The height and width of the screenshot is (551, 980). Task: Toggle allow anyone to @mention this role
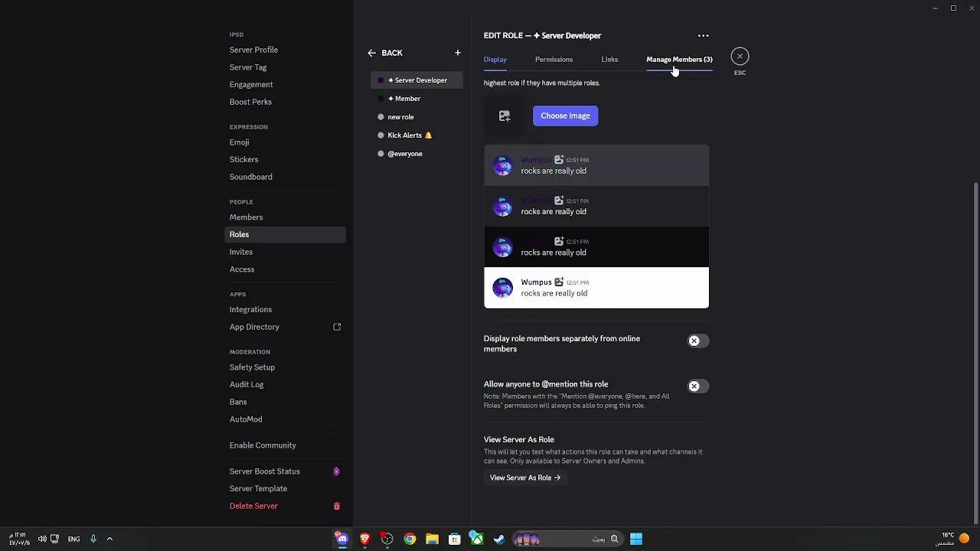pyautogui.click(x=697, y=386)
